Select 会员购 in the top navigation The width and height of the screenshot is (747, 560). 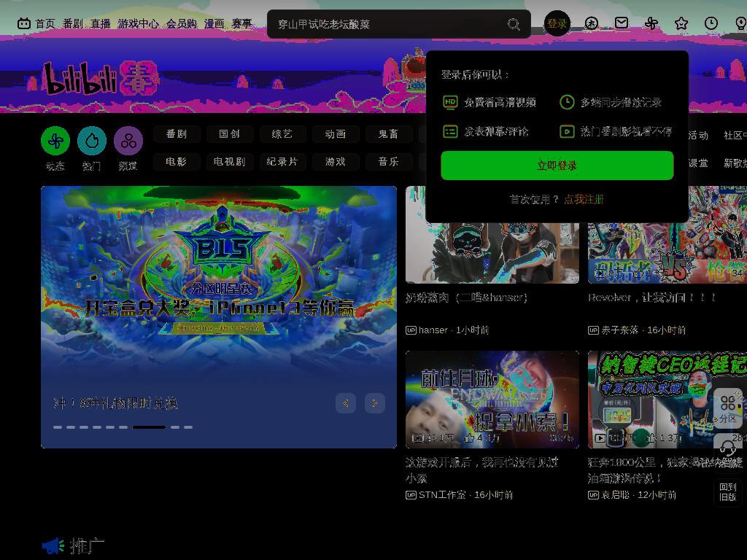click(182, 24)
